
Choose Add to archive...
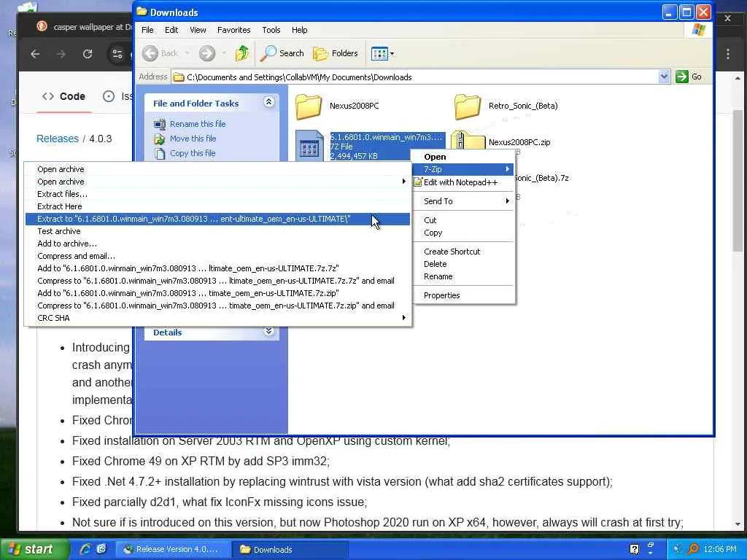(217, 244)
